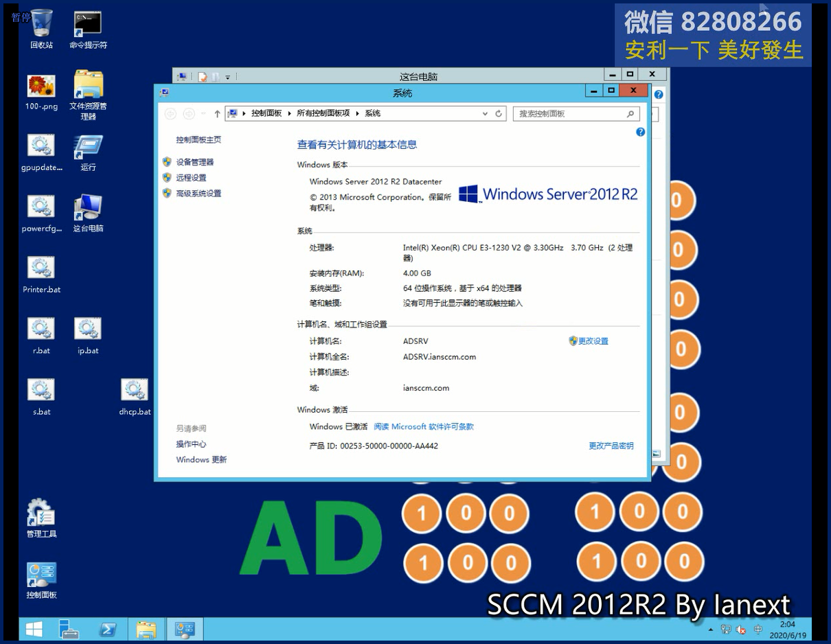Click the help icon in the 系统 window
Screen dimensions: 831x644
coord(641,132)
